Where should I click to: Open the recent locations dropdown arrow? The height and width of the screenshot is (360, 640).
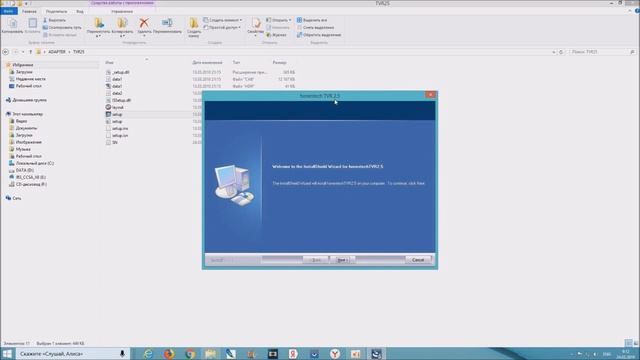click(23, 52)
